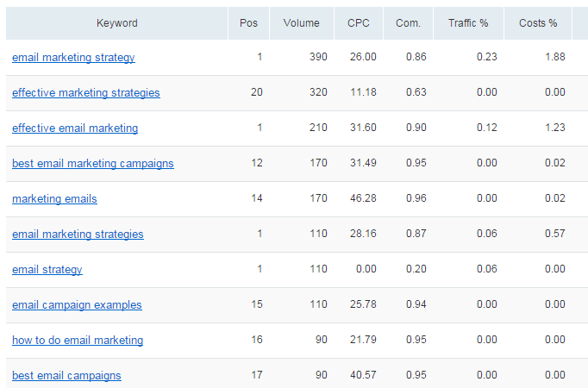Image resolution: width=588 pixels, height=388 pixels.
Task: Sort by the Pos column header
Action: point(248,23)
